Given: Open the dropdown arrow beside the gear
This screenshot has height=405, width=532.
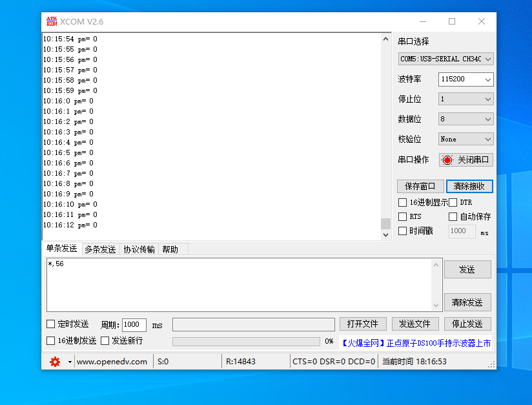Looking at the screenshot, I should pyautogui.click(x=70, y=362).
